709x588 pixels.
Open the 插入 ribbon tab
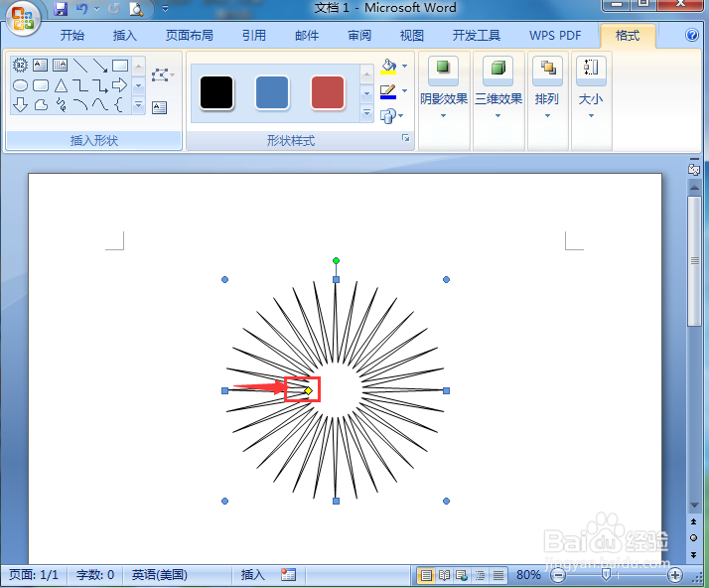(x=125, y=36)
